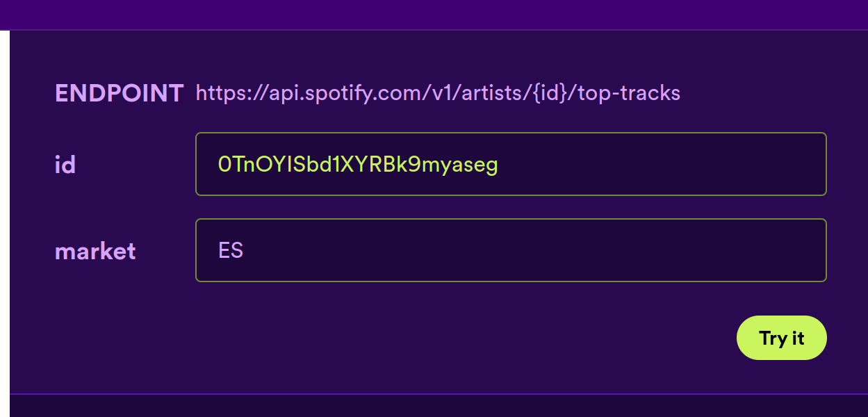Screen dimensions: 868x417
Task: Select the market field label
Action: coord(95,251)
